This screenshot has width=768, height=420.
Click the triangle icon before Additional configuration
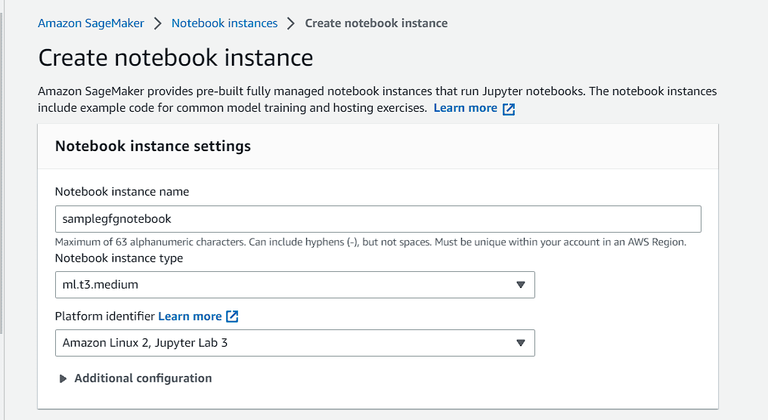(x=63, y=379)
